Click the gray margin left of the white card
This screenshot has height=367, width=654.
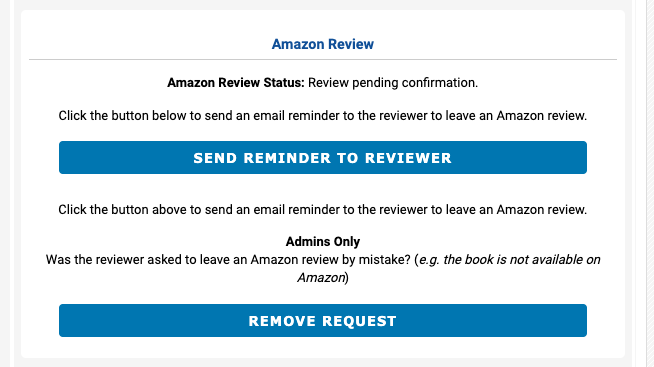click(18, 184)
